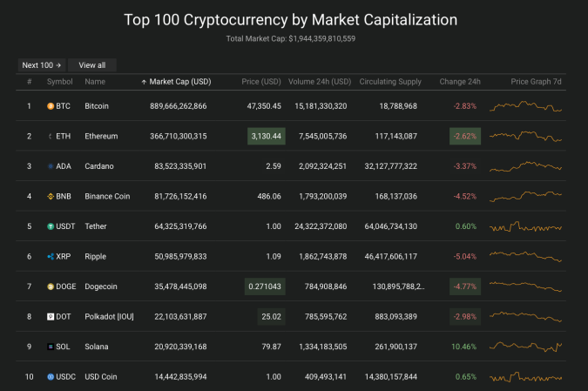Viewport: 588px width, 391px height.
Task: Click the Polkadot DOT coin icon
Action: point(51,317)
